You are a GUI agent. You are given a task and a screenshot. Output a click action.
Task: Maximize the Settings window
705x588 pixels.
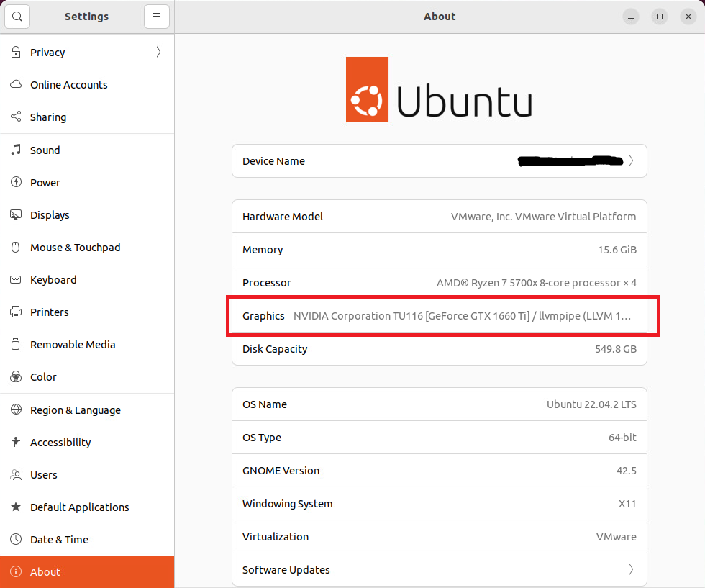click(x=660, y=17)
